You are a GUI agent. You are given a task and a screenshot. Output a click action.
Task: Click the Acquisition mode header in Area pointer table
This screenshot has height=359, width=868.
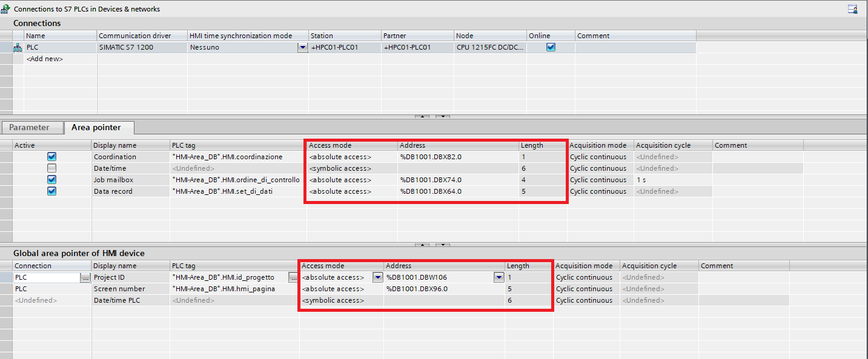pyautogui.click(x=601, y=145)
